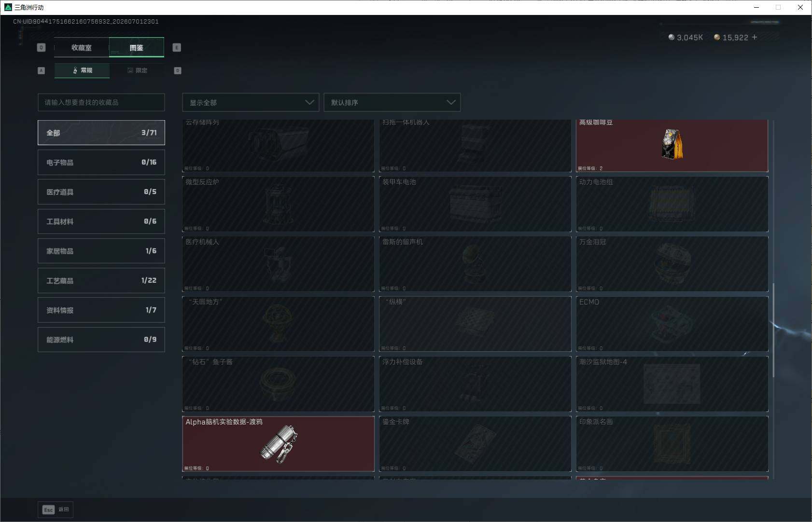Select the 常规 sub-tab
Image resolution: width=812 pixels, height=522 pixels.
[x=82, y=70]
